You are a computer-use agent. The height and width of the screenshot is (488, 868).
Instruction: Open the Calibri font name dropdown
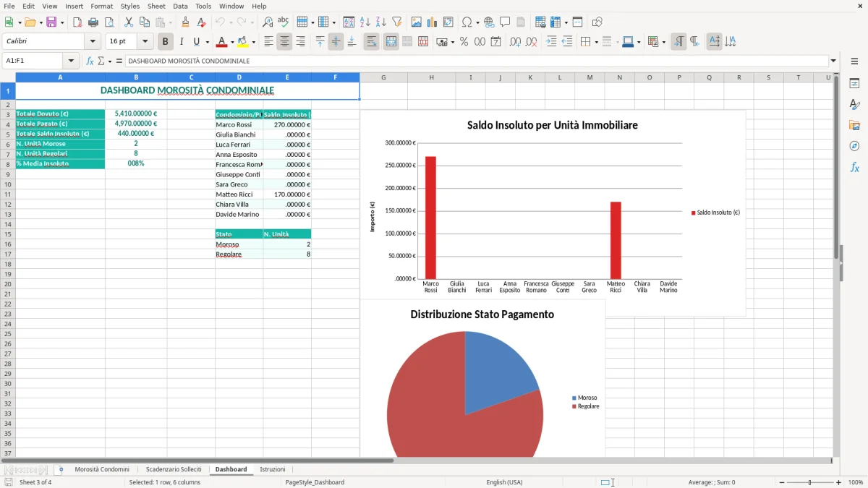pos(93,42)
